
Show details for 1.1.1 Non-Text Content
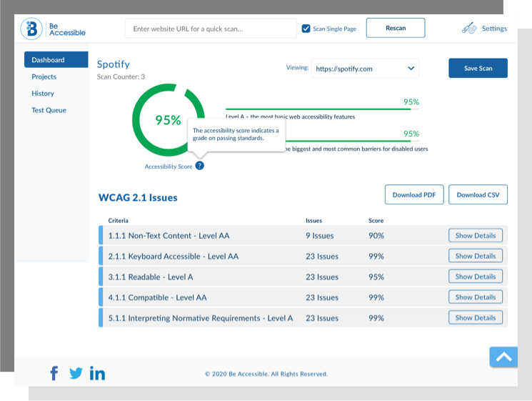476,235
